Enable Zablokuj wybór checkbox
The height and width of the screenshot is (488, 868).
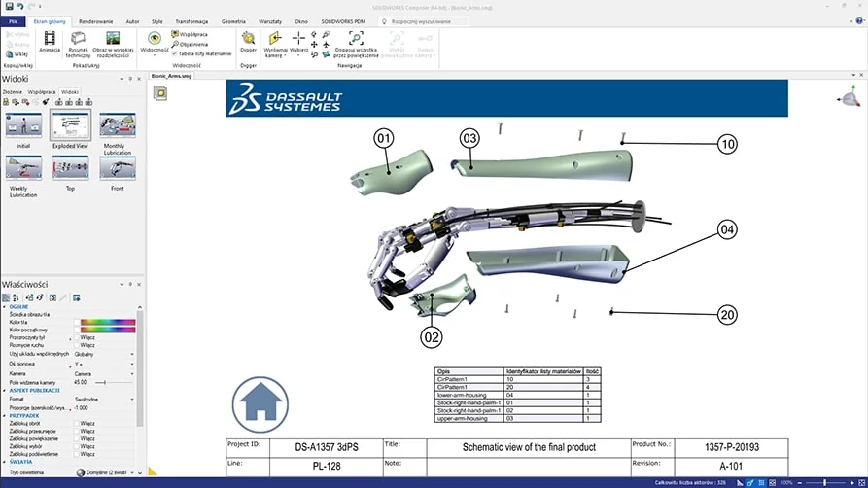pos(77,446)
